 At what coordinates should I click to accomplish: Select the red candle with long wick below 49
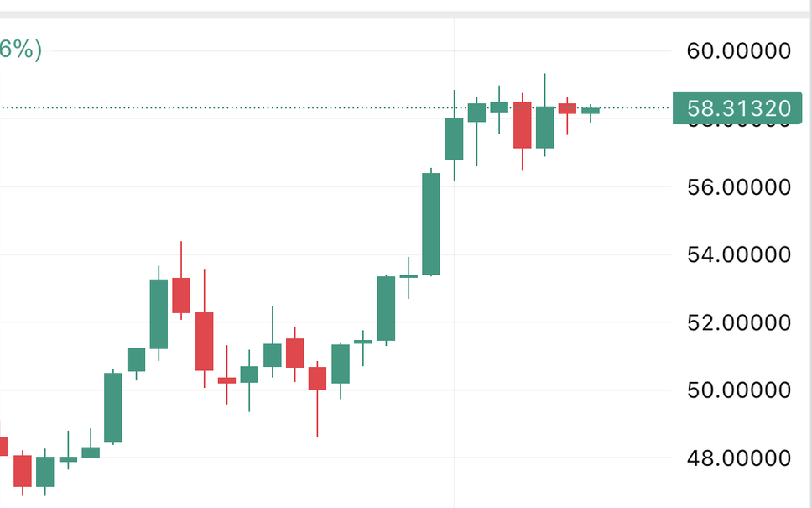317,378
